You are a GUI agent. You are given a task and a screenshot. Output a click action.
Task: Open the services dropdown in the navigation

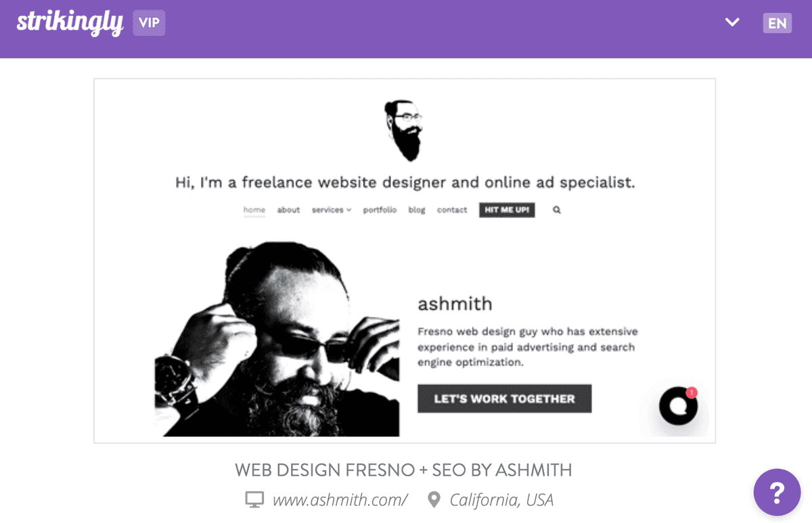click(x=331, y=210)
